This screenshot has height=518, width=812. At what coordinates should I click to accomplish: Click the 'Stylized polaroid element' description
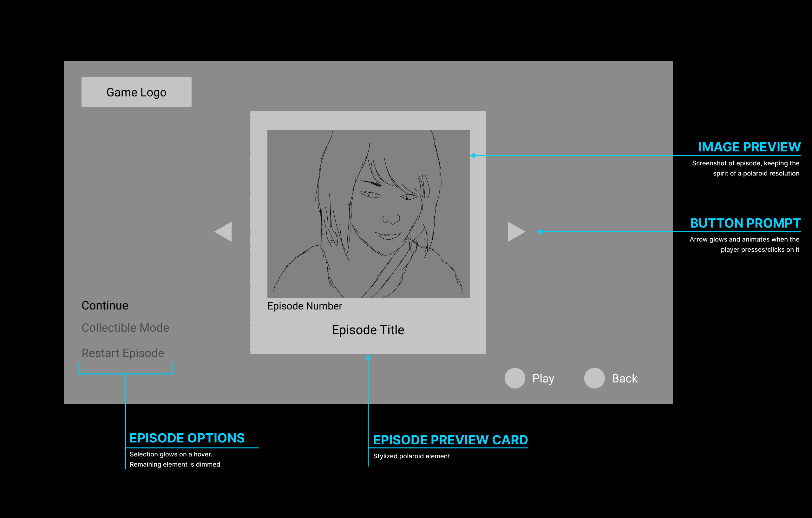point(411,456)
